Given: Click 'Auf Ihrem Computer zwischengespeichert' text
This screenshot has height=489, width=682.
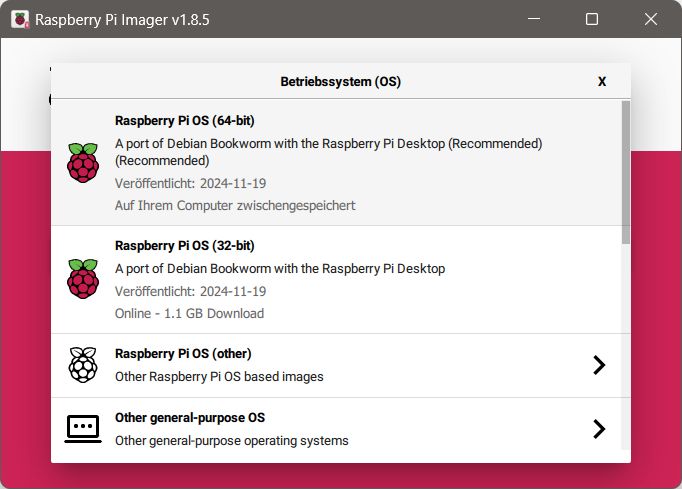Looking at the screenshot, I should 235,205.
